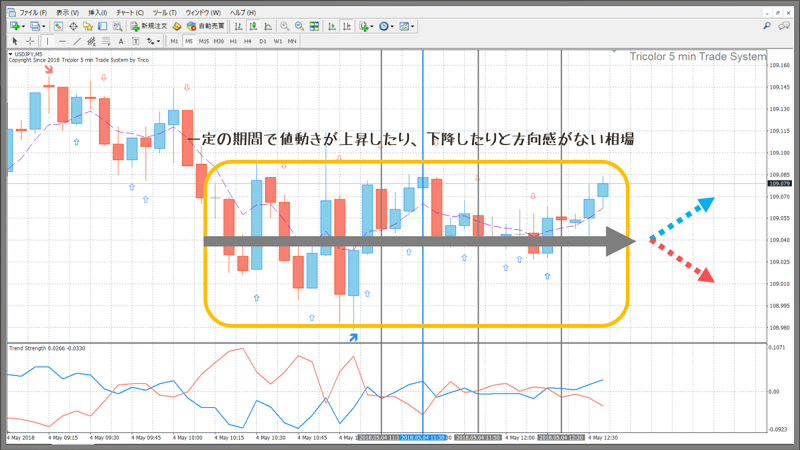Screen dimensions: 800x450
Task: Launch the MetaEditor yellow book icon
Action: 177,26
